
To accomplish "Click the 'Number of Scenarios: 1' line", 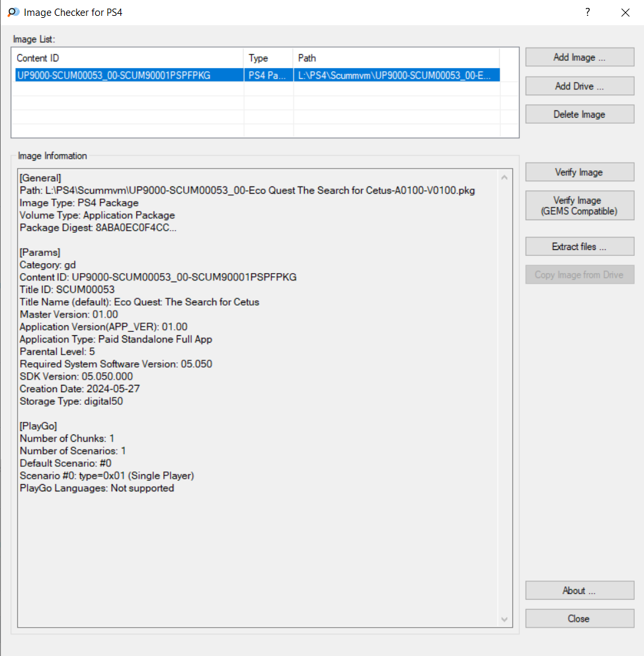I will [73, 450].
